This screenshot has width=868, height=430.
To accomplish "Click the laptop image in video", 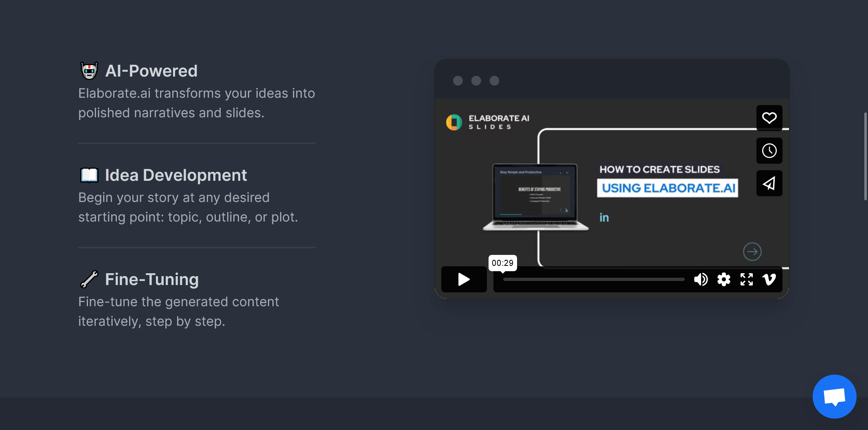I will (535, 197).
